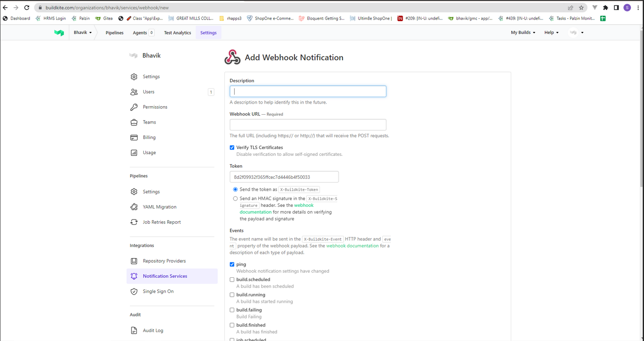Image resolution: width=644 pixels, height=341 pixels.
Task: Open the Bhavik organization dropdown
Action: click(x=83, y=33)
